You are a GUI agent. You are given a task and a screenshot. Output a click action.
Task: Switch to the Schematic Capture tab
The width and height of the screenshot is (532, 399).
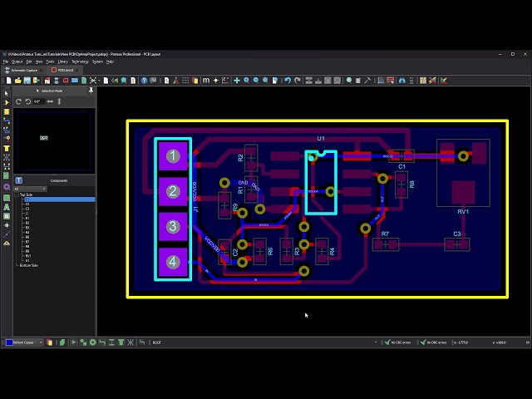point(24,70)
